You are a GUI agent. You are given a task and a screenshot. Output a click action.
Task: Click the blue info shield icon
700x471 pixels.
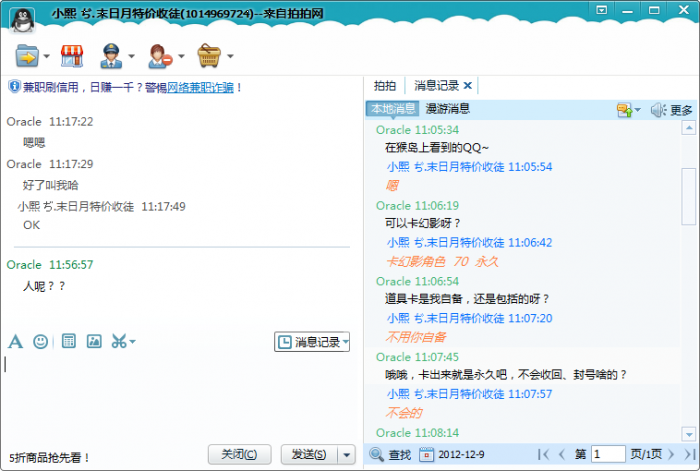click(14, 86)
